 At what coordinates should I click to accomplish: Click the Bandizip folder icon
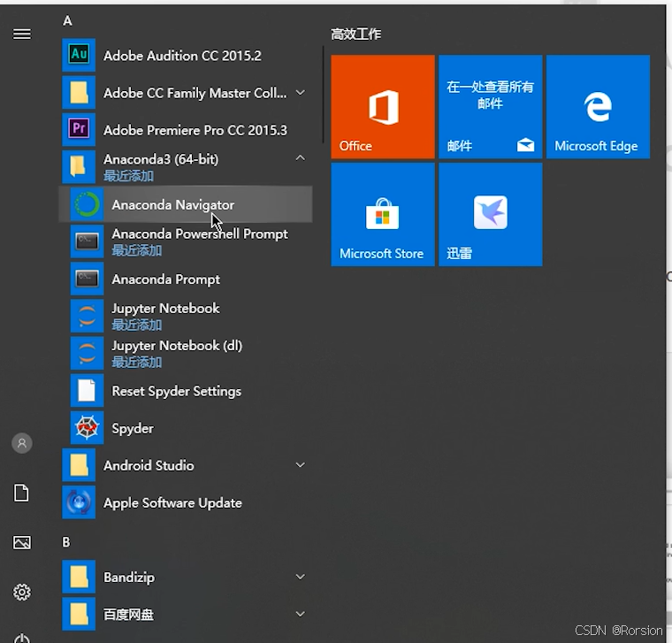pyautogui.click(x=79, y=577)
